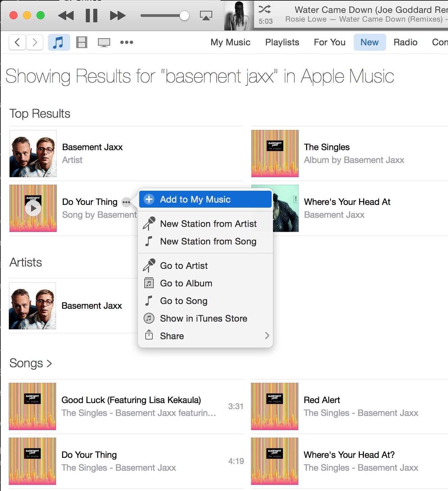Open the My Music tab
Image resolution: width=448 pixels, height=491 pixels.
230,42
